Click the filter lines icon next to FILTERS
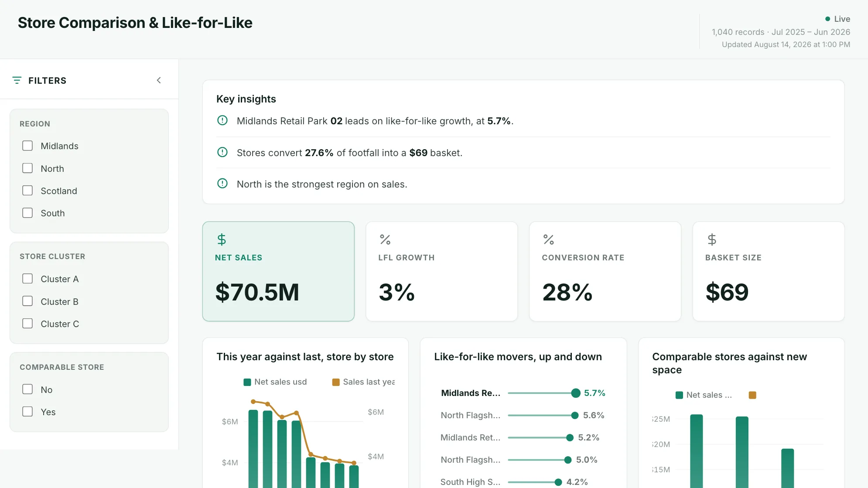 (x=17, y=80)
